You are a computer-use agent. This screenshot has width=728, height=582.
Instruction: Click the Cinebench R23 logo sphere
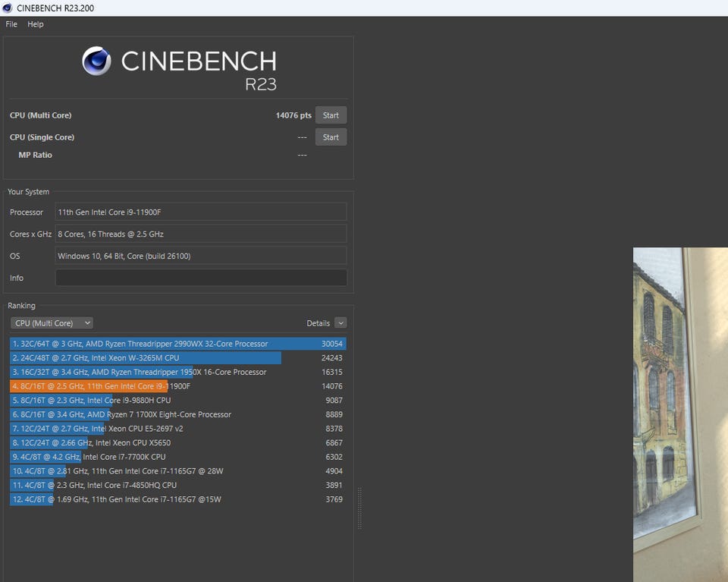(96, 61)
